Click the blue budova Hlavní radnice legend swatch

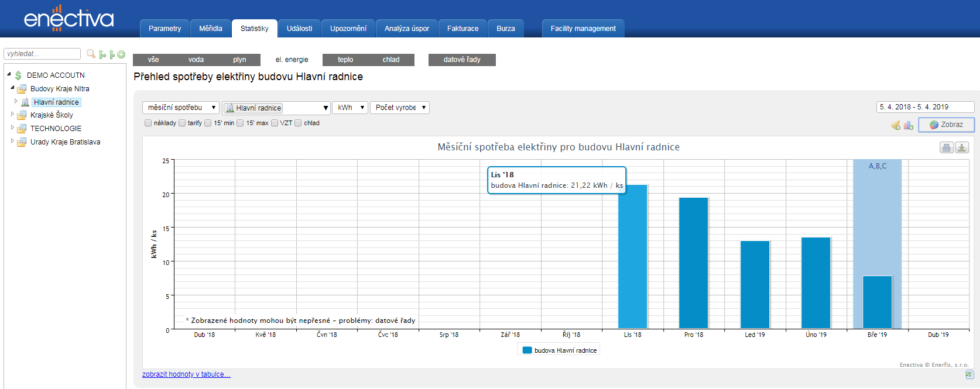527,350
